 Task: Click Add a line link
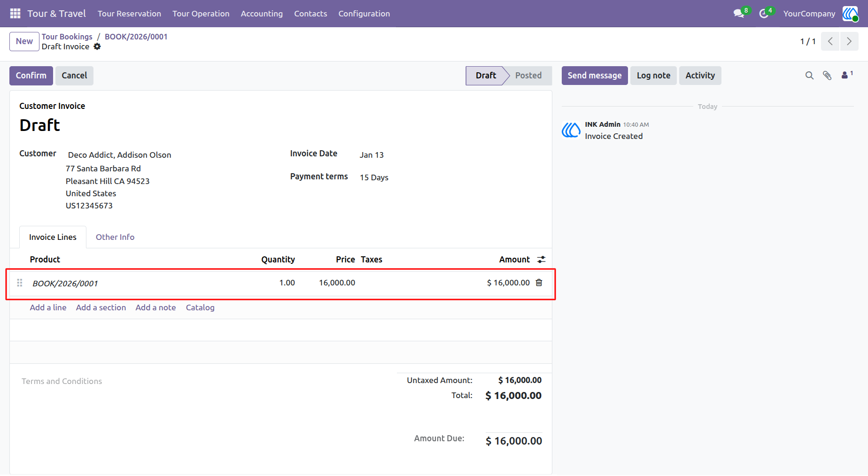coord(48,307)
